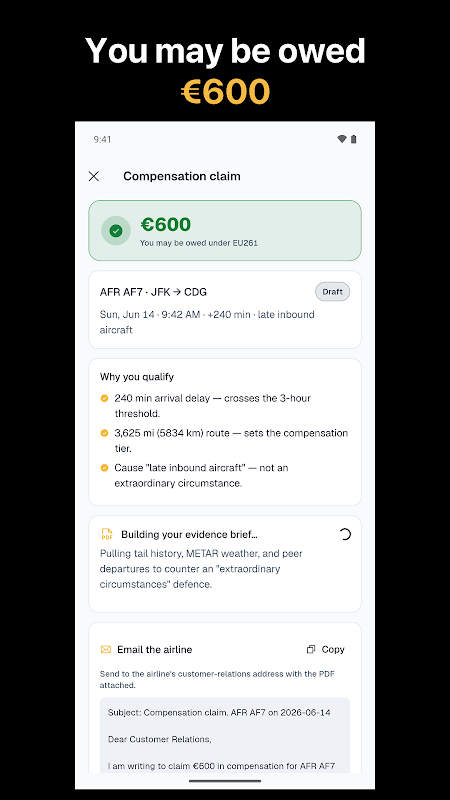Click the email Subject line text
This screenshot has height=800, width=450.
[219, 713]
